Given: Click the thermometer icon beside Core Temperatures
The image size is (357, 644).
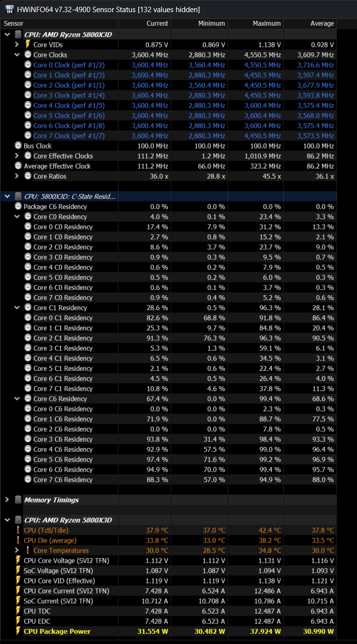Looking at the screenshot, I should pos(28,550).
